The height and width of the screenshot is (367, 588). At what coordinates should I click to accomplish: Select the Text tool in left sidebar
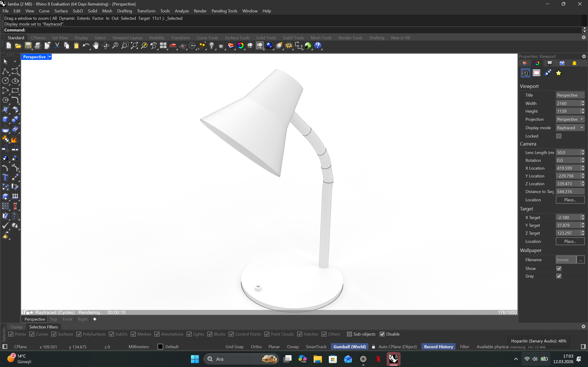coord(5,177)
